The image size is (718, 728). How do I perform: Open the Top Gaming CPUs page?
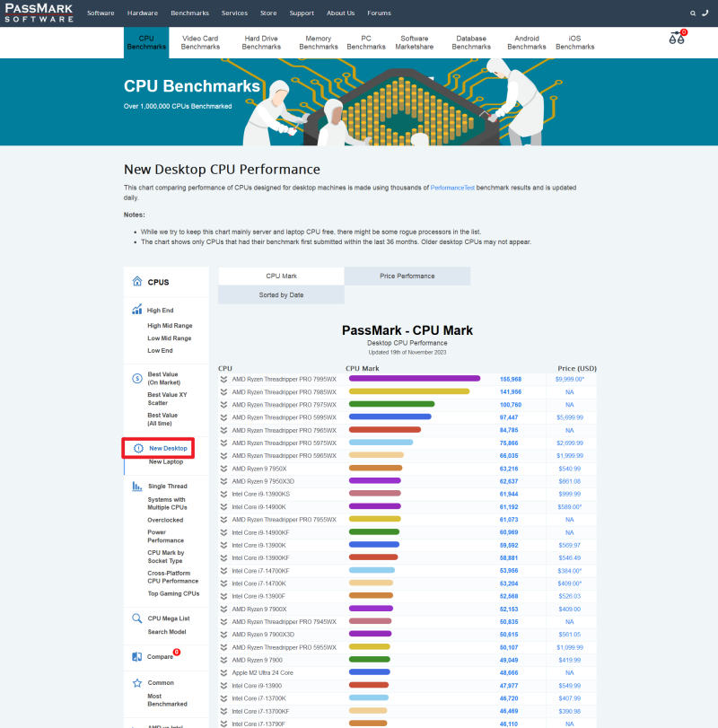[173, 594]
